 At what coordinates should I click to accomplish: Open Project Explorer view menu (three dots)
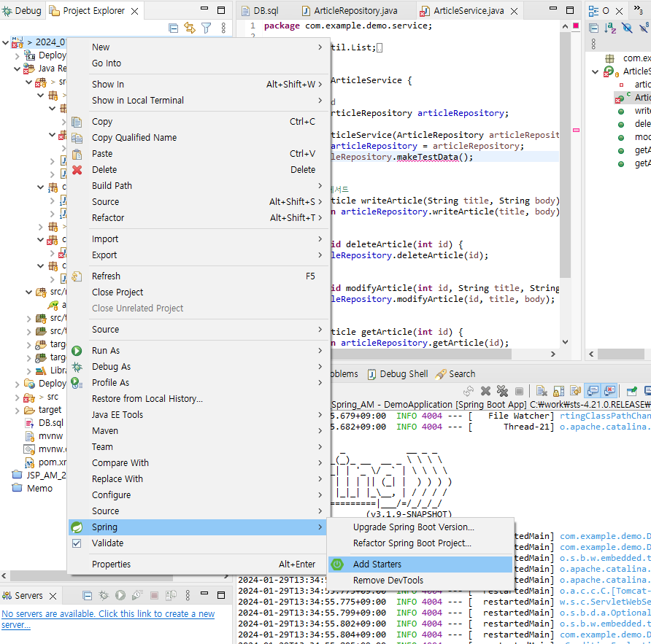(223, 28)
